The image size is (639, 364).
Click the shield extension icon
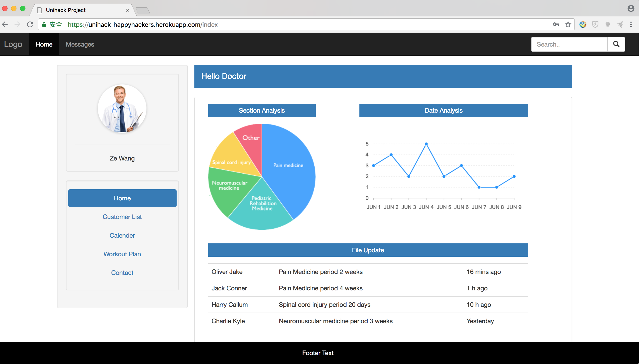(595, 25)
